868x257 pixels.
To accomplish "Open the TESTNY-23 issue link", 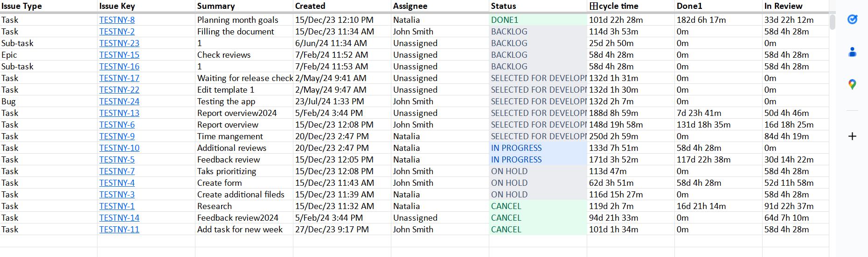I will (119, 43).
